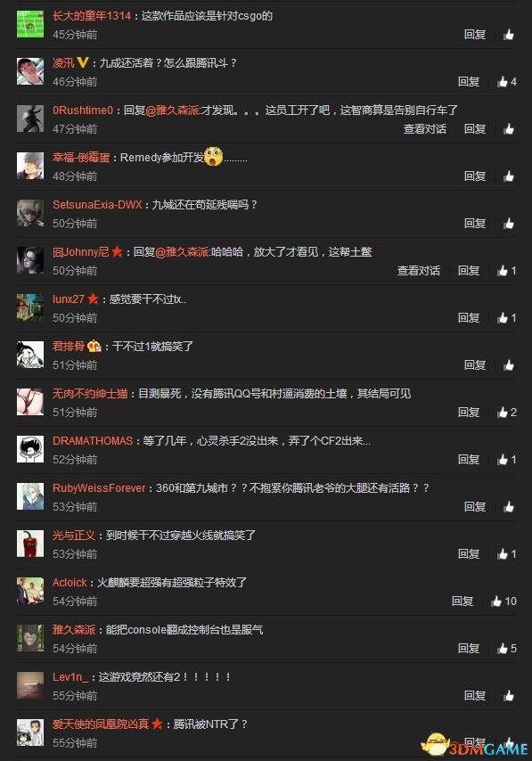Image resolution: width=532 pixels, height=761 pixels.
Task: Open the DRAMATHOMAS username link
Action: point(93,441)
